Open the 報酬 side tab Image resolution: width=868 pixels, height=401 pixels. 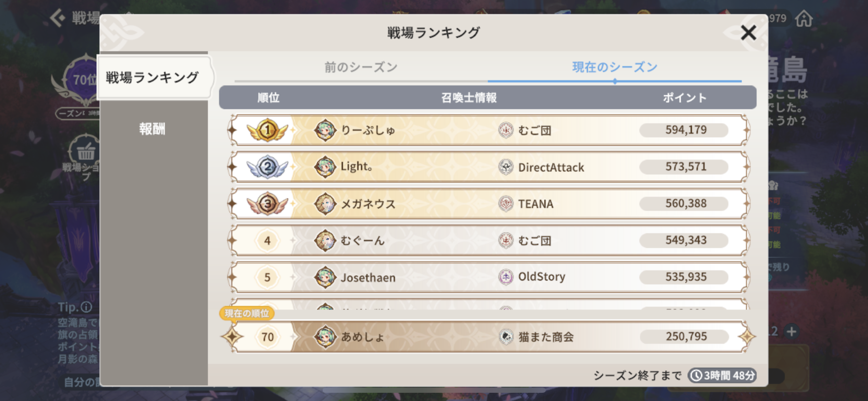click(x=153, y=129)
